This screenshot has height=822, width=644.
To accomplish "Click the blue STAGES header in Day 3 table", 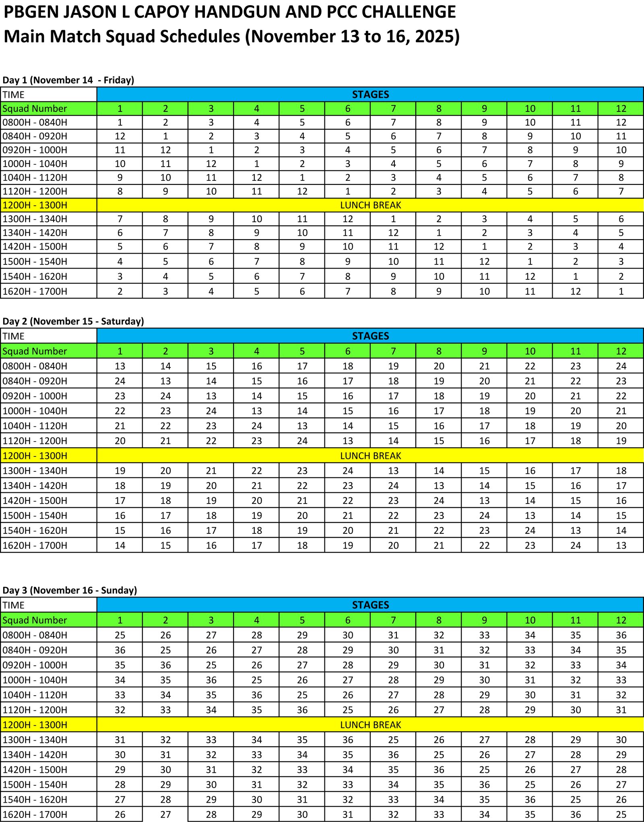I will click(370, 605).
